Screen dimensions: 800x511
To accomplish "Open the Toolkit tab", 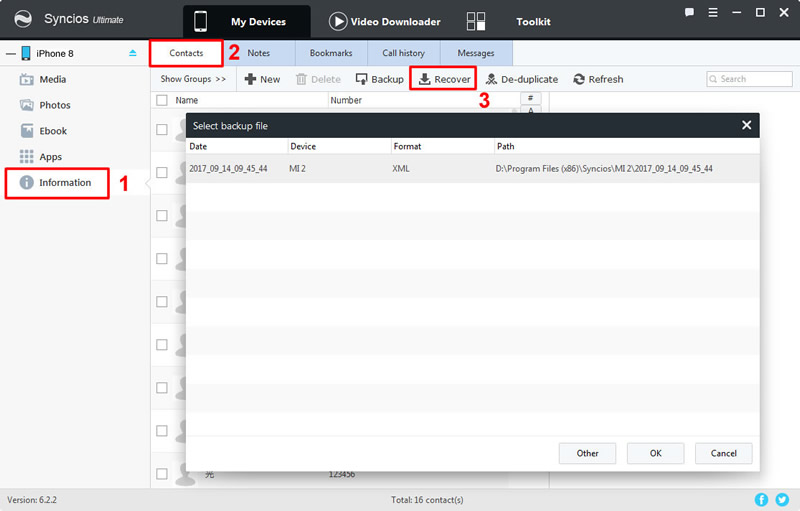I will tap(509, 21).
